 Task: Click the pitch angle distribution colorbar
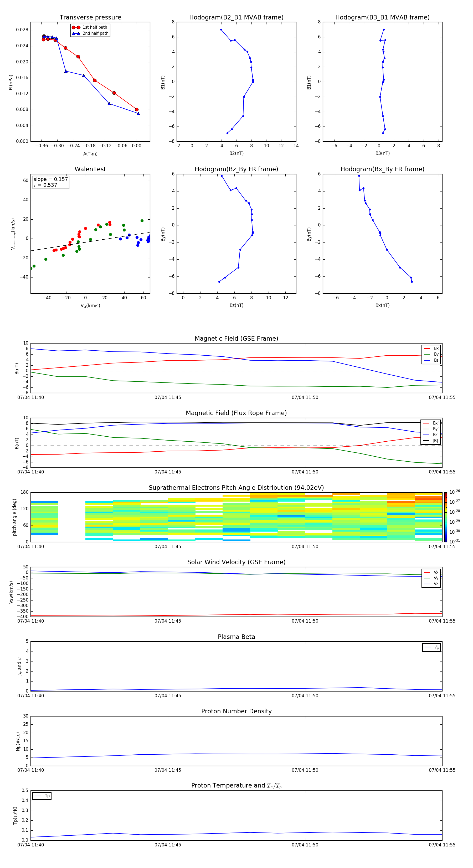(446, 517)
